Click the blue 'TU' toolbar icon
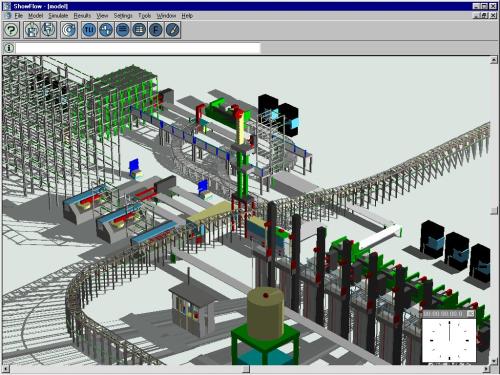The width and height of the screenshot is (500, 375). point(89,30)
